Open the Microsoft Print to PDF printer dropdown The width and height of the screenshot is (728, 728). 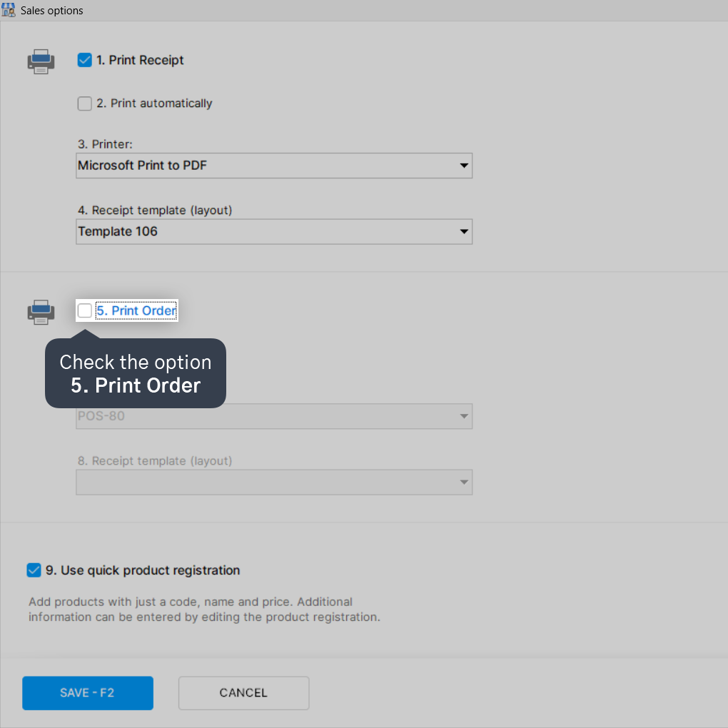[x=274, y=166]
